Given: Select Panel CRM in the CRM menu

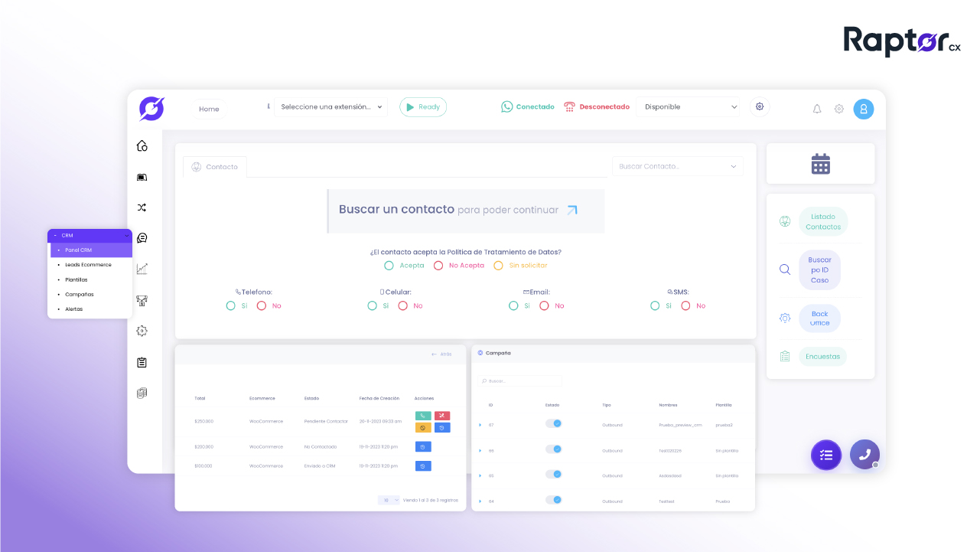Looking at the screenshot, I should [91, 250].
